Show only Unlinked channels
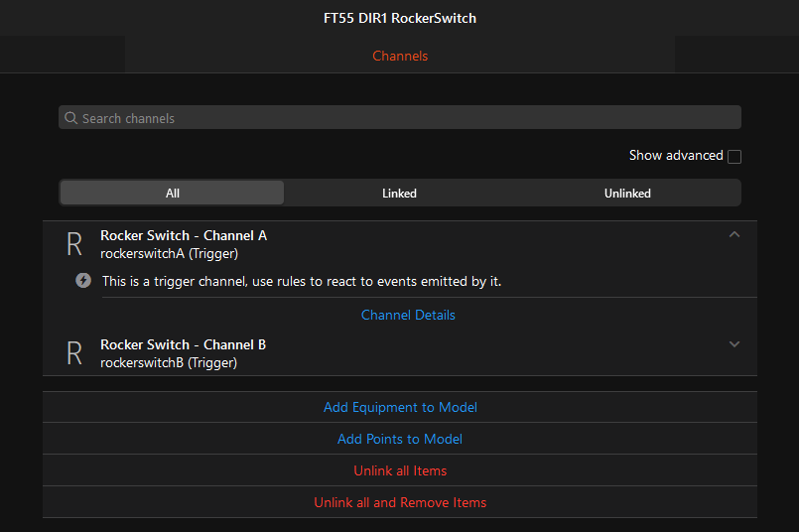The height and width of the screenshot is (532, 799). coord(627,193)
